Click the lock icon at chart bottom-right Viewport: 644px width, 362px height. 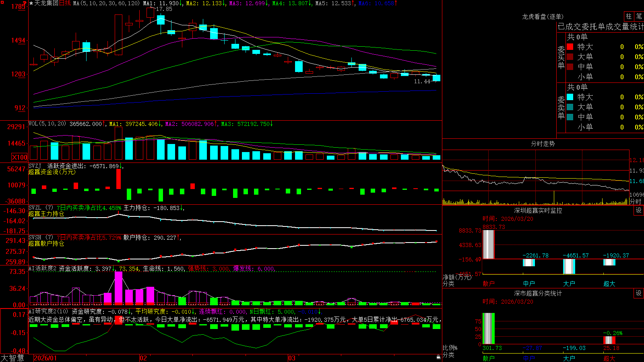439,357
